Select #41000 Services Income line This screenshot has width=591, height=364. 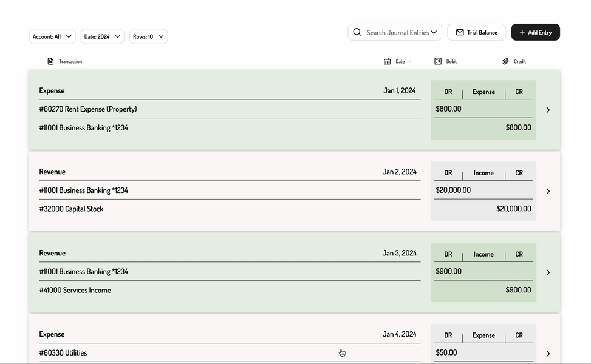75,290
